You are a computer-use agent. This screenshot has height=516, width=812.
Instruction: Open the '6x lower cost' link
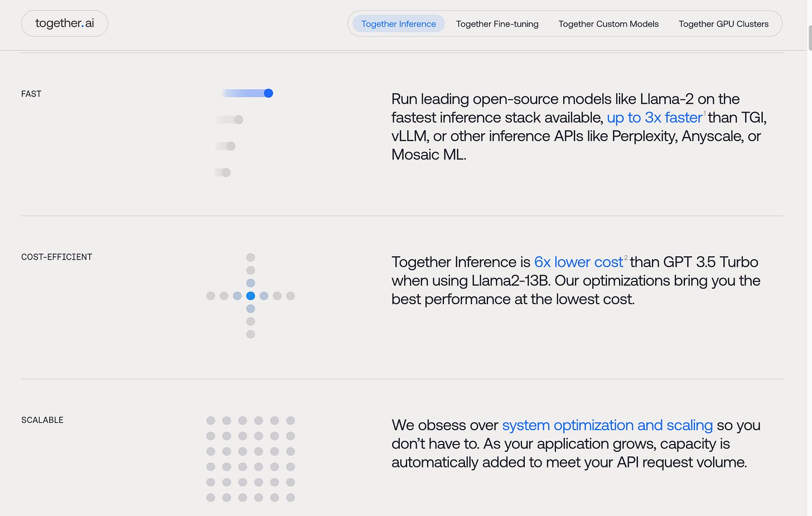(578, 262)
